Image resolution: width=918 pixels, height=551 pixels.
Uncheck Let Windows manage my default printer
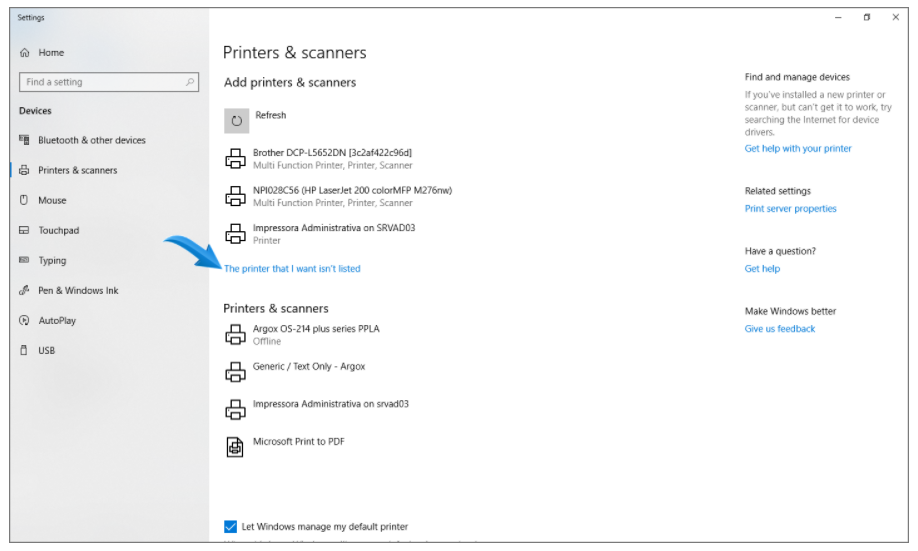231,527
